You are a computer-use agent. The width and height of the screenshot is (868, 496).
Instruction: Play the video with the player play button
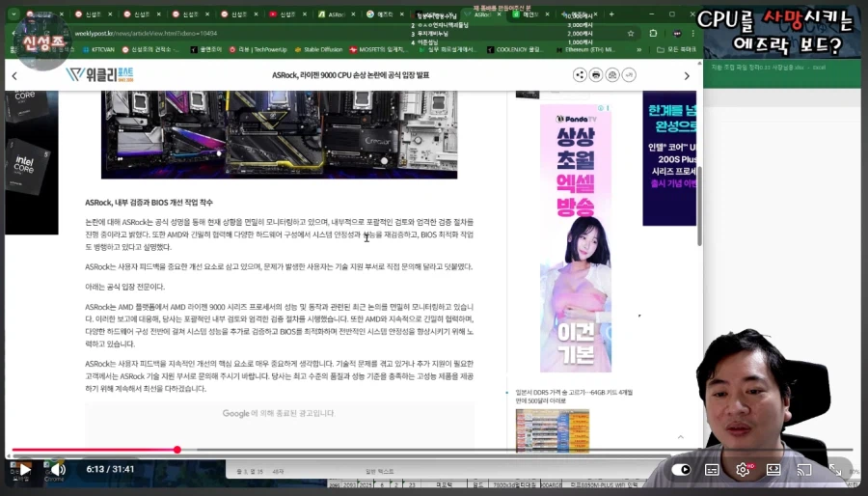tap(24, 470)
